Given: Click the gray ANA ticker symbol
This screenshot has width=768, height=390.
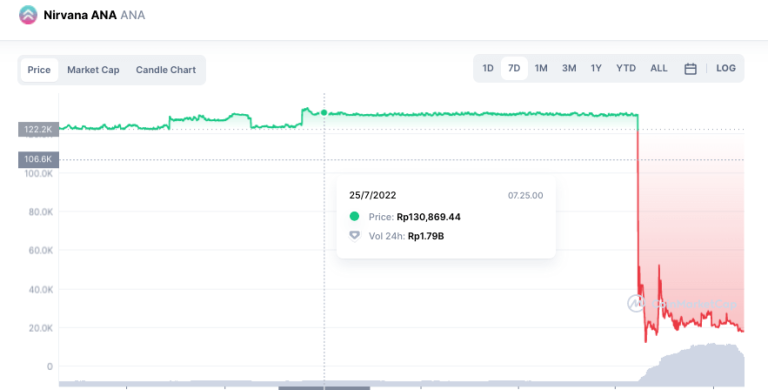Looking at the screenshot, I should pos(133,15).
